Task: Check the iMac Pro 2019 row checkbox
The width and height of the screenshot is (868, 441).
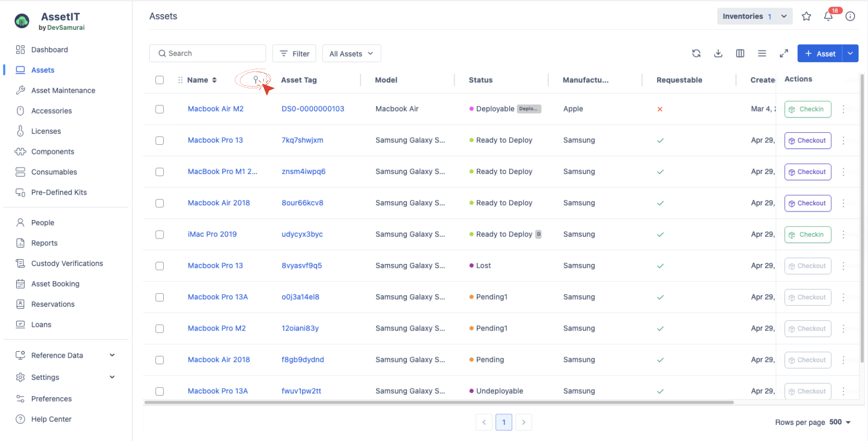Action: tap(160, 235)
